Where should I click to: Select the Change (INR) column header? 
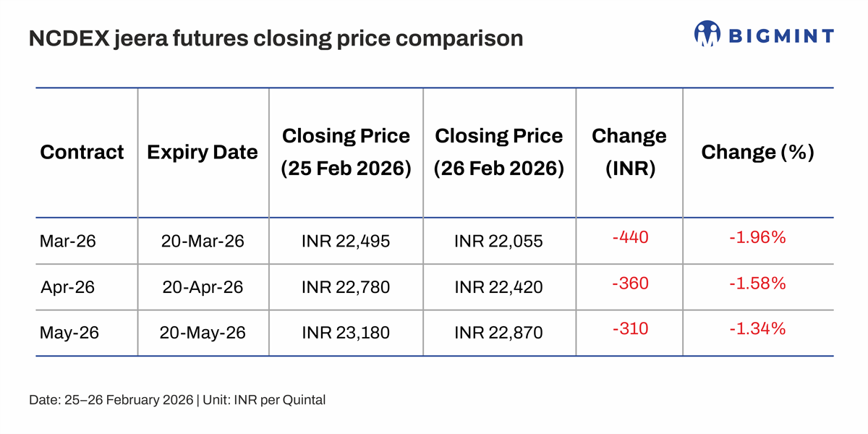pyautogui.click(x=629, y=152)
